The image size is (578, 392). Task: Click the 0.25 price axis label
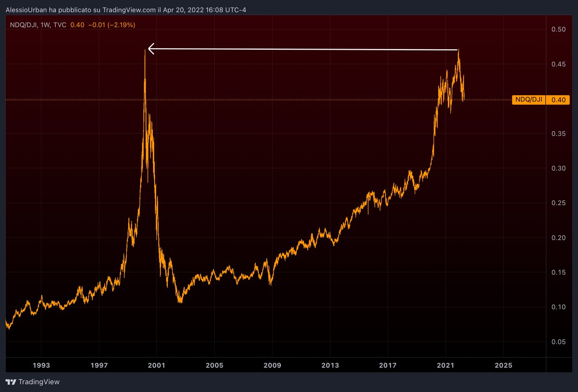click(558, 203)
